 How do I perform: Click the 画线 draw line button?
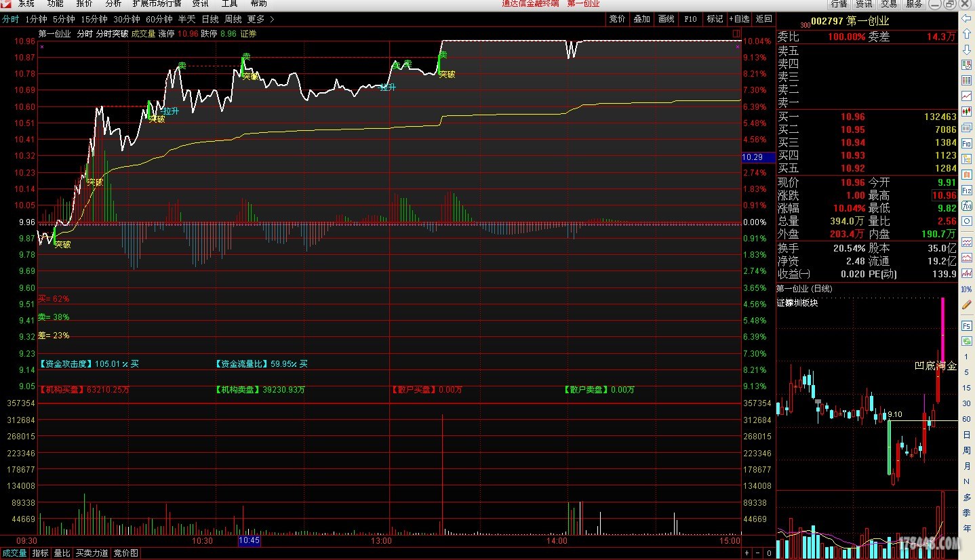tap(666, 19)
